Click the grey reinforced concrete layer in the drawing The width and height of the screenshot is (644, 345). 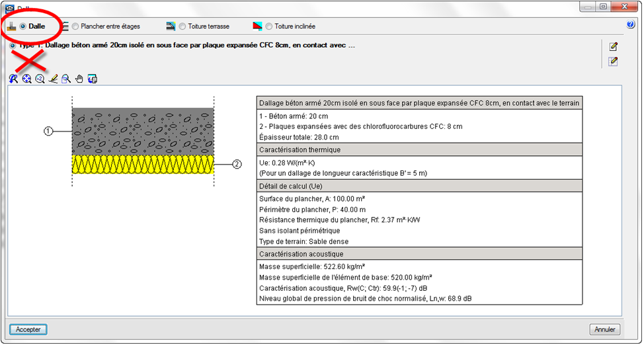coord(143,131)
